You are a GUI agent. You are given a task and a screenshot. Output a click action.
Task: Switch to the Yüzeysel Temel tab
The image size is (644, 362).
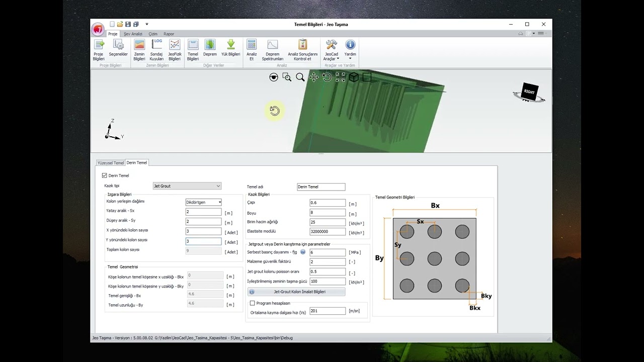pos(111,163)
